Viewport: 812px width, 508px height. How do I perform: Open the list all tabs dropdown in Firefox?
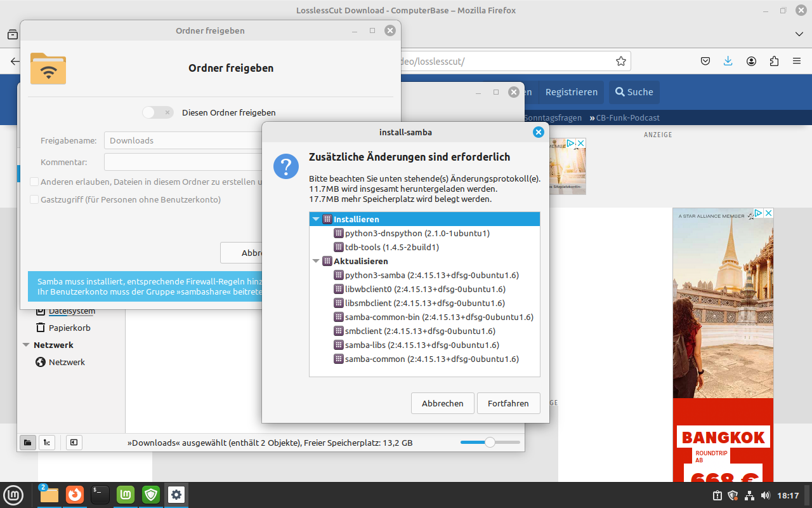[799, 34]
